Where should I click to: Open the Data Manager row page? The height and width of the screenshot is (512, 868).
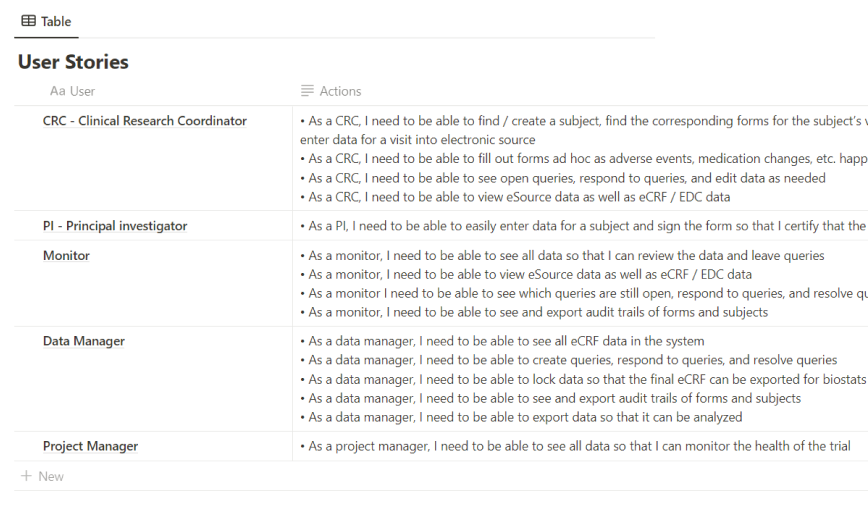tap(83, 341)
